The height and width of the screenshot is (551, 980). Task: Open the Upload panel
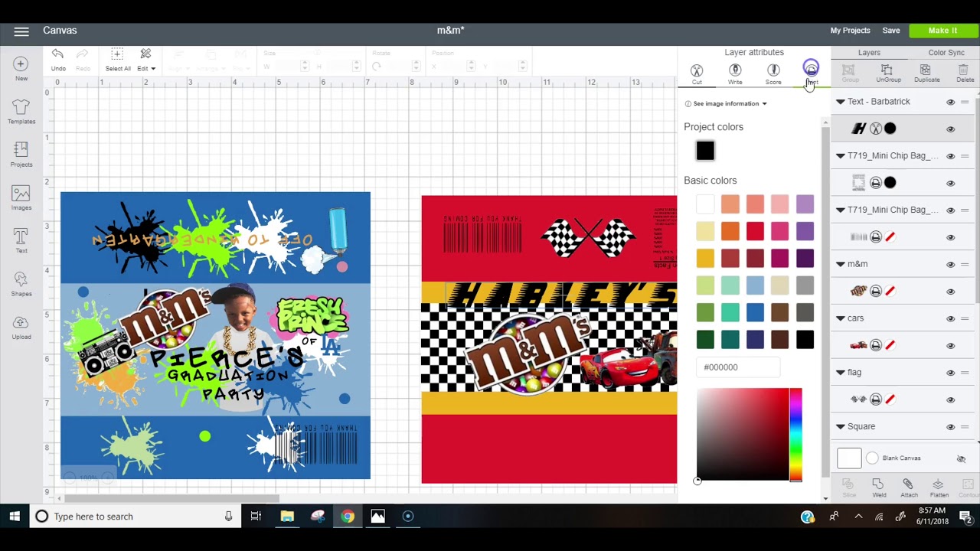[21, 326]
